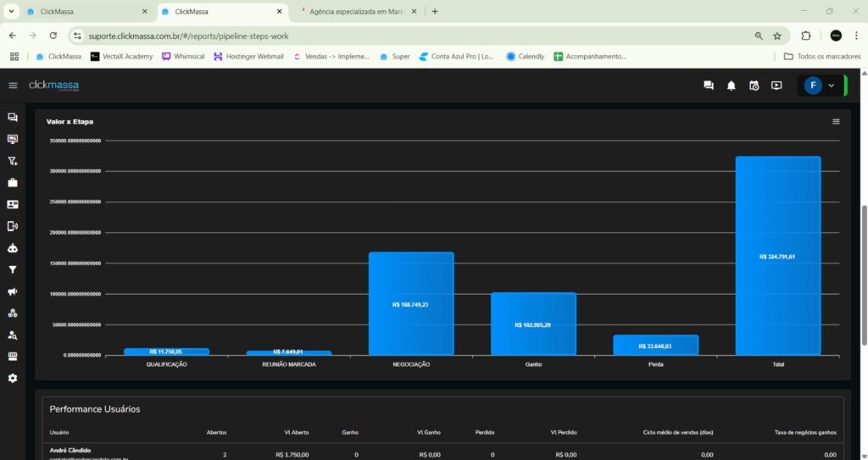The height and width of the screenshot is (460, 868).
Task: Open the hamburger menu beside the ClickMassa logo
Action: [x=13, y=86]
